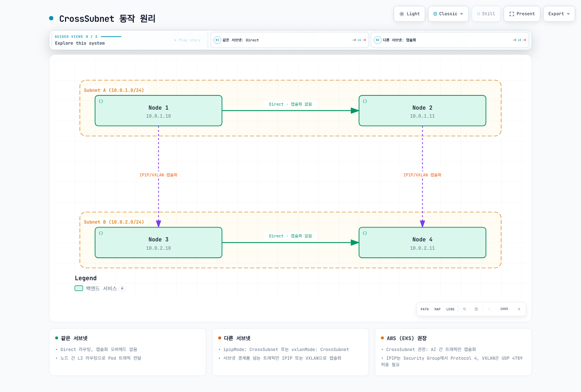Click IPIP/VXLAN 캡슐화 label below Node 1

click(158, 175)
